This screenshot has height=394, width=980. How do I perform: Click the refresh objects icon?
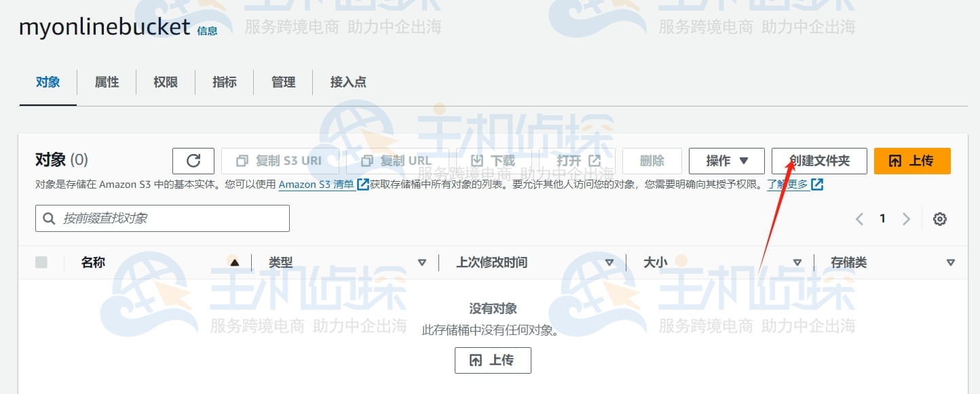coord(193,161)
